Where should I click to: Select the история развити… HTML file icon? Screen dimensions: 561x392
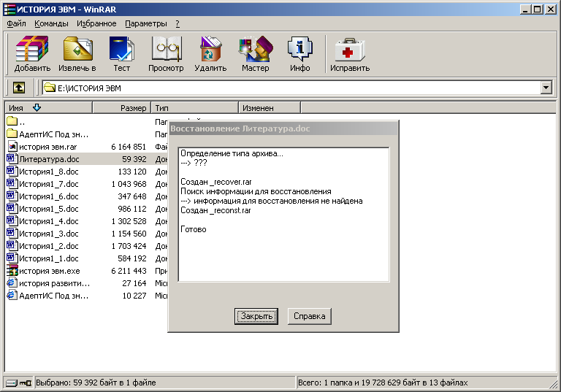click(12, 283)
